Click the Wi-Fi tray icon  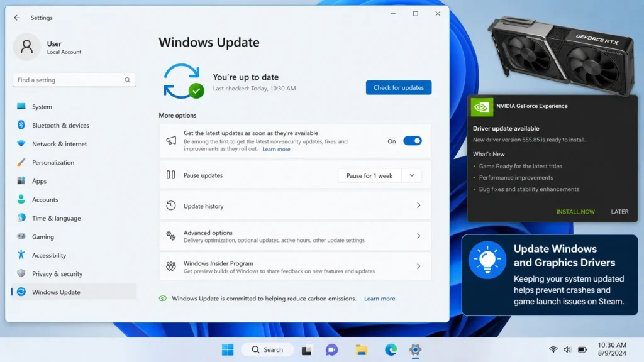coord(553,349)
